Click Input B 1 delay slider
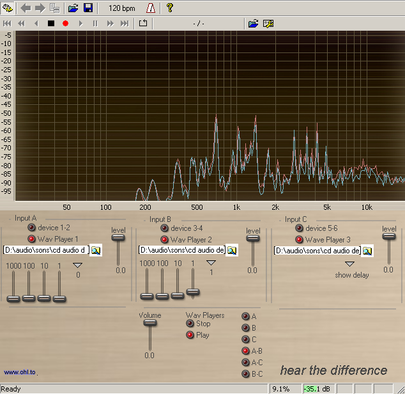 (x=193, y=292)
